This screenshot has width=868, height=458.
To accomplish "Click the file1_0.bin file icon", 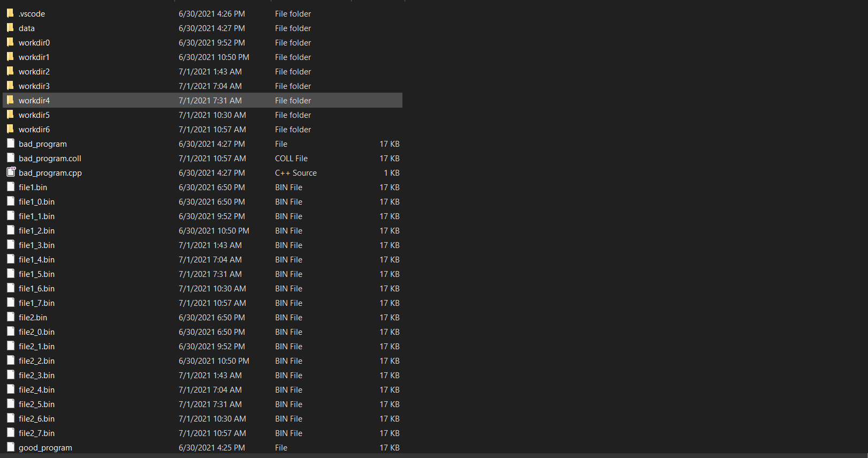I will (x=11, y=201).
